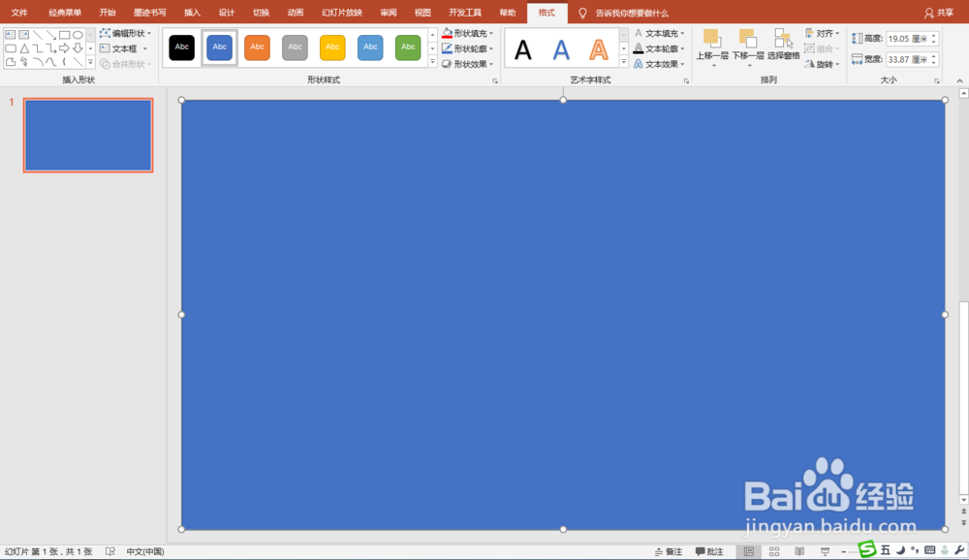This screenshot has width=969, height=560.
Task: Open Shape Effects (形状效果) dropdown
Action: [468, 64]
